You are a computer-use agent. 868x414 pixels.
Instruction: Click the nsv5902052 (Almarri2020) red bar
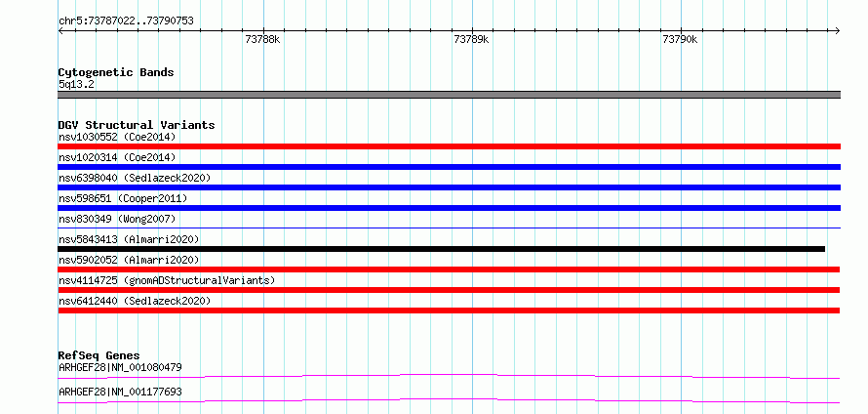(x=449, y=269)
